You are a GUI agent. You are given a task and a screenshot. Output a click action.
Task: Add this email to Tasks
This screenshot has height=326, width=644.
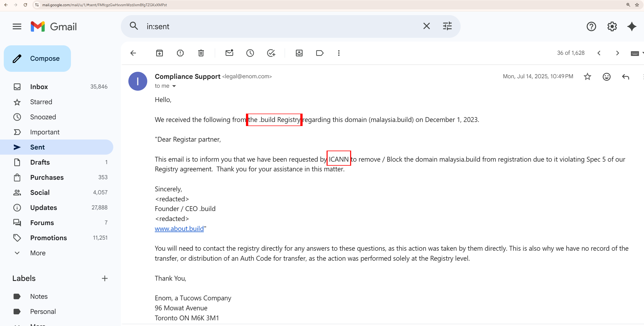pos(271,53)
